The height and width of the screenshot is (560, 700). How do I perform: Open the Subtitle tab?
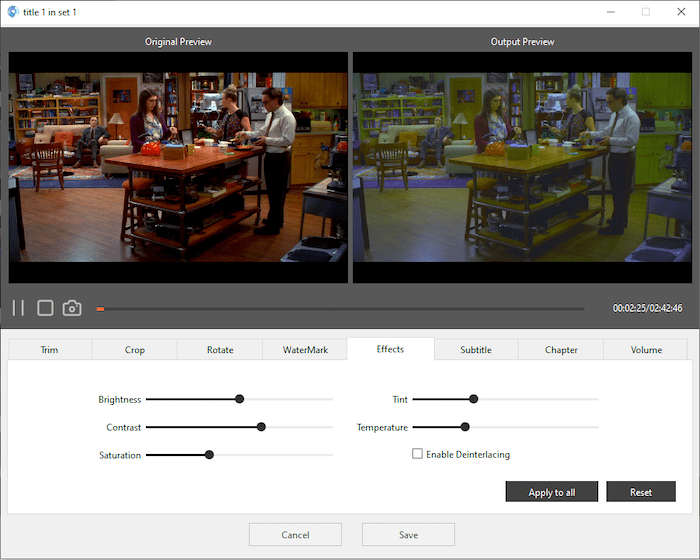tap(476, 350)
